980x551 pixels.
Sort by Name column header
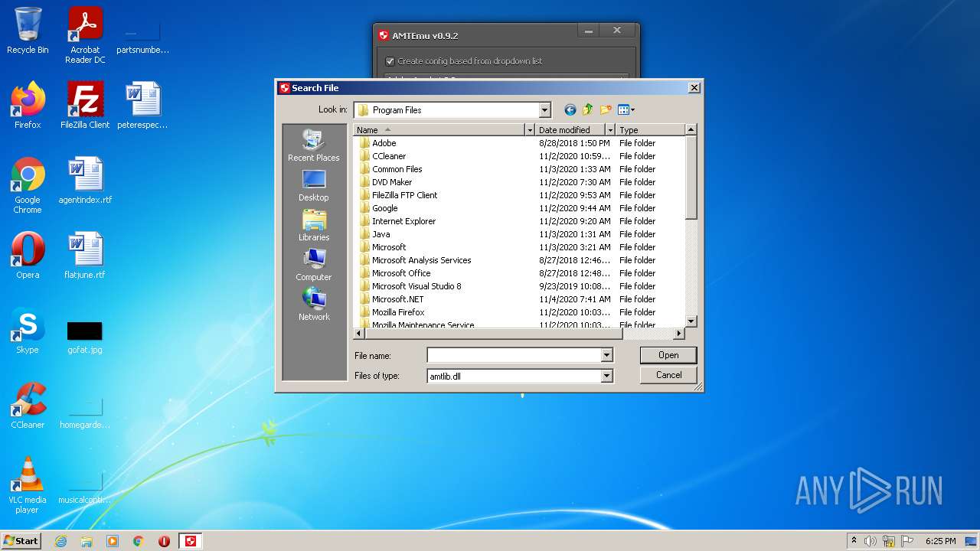pyautogui.click(x=439, y=130)
